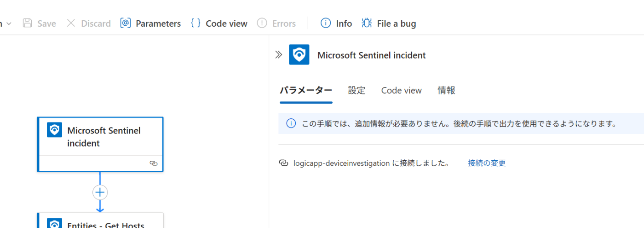The width and height of the screenshot is (644, 228).
Task: Open Parameters via the @ icon
Action: pos(126,23)
